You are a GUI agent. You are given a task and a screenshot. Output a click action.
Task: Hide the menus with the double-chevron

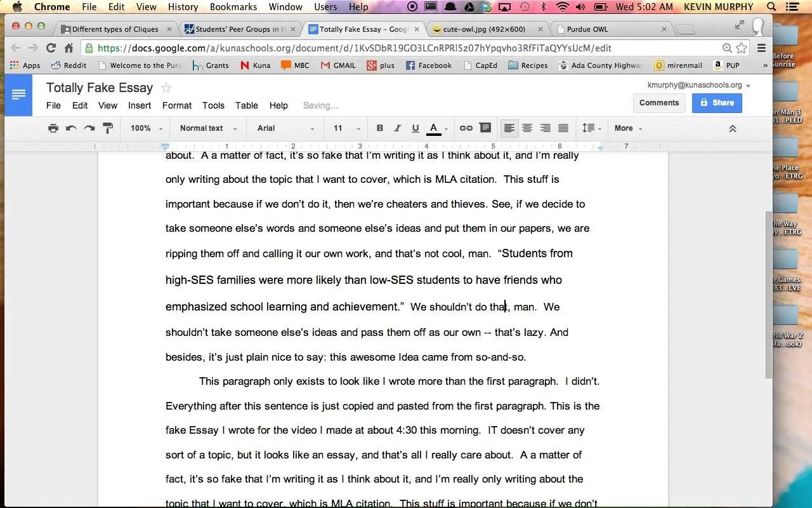[732, 128]
